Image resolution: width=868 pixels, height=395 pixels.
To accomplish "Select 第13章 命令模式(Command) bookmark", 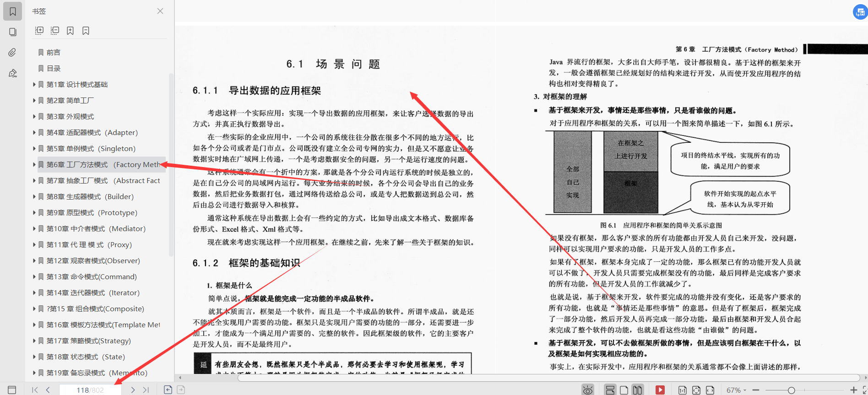I will coord(91,277).
